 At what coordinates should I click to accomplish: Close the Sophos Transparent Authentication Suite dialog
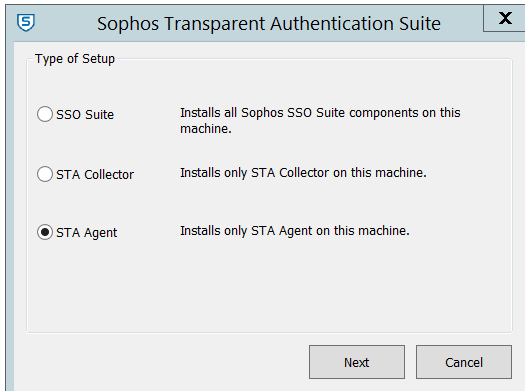pyautogui.click(x=504, y=18)
